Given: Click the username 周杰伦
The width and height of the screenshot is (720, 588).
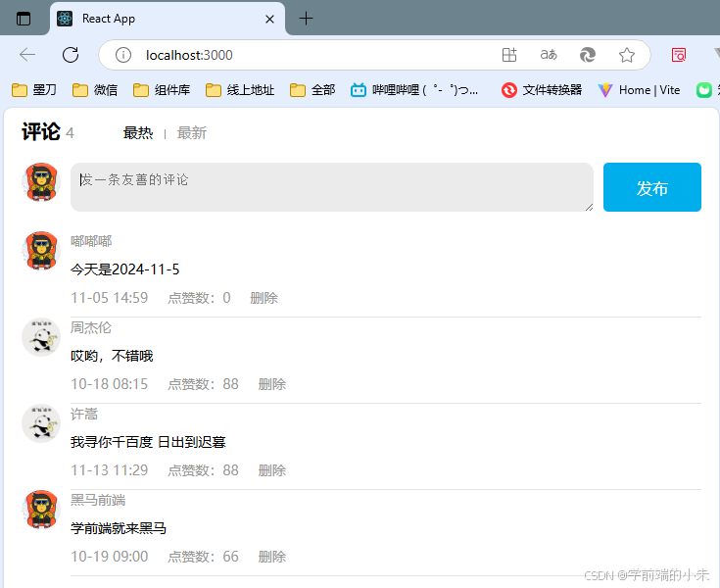Looking at the screenshot, I should click(x=91, y=327).
